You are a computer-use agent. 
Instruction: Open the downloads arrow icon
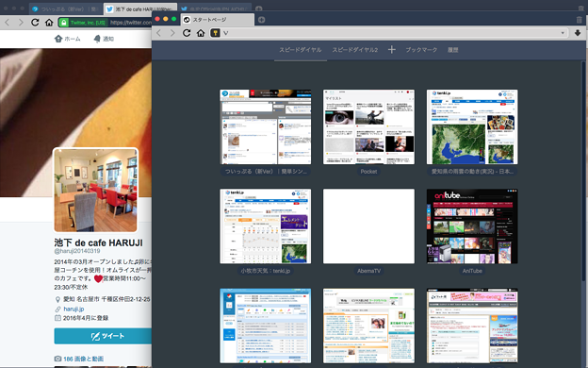pyautogui.click(x=578, y=33)
